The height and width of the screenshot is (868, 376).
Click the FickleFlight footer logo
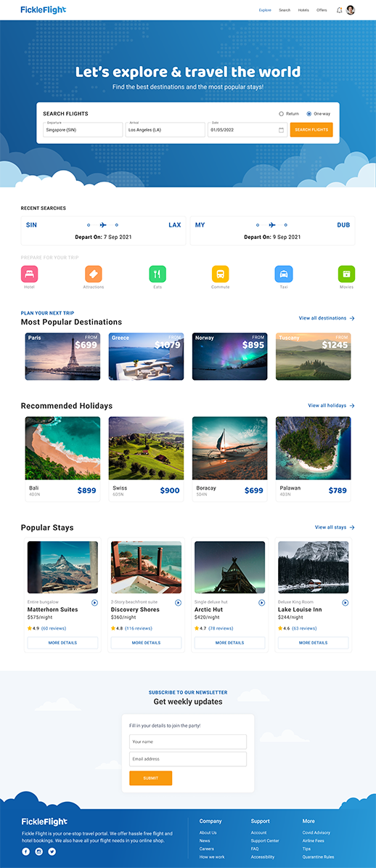tap(45, 822)
